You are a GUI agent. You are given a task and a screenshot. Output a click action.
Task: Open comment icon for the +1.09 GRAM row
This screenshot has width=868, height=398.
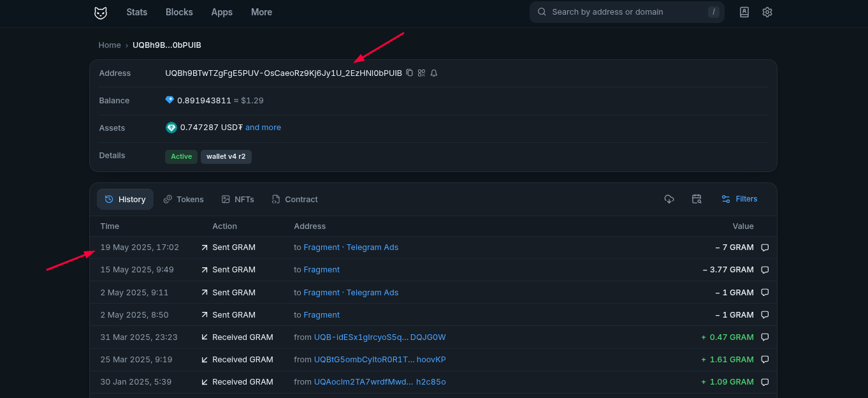tap(765, 382)
